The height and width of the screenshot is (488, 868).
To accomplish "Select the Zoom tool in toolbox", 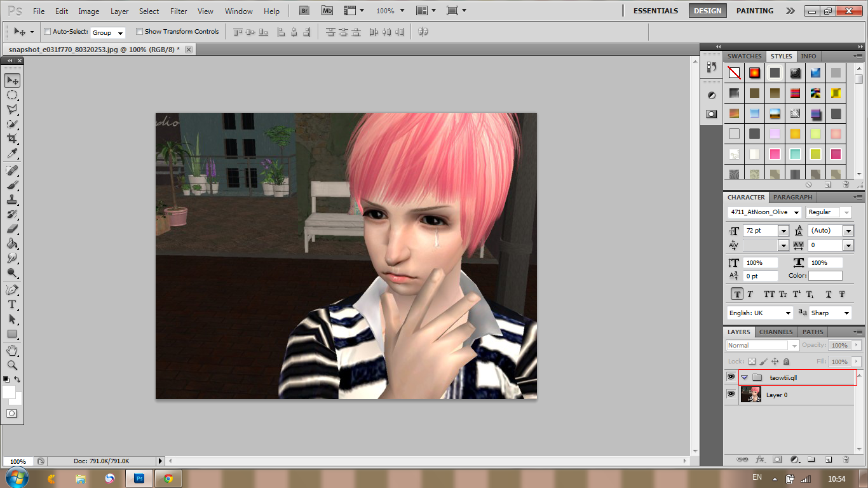I will [x=12, y=365].
